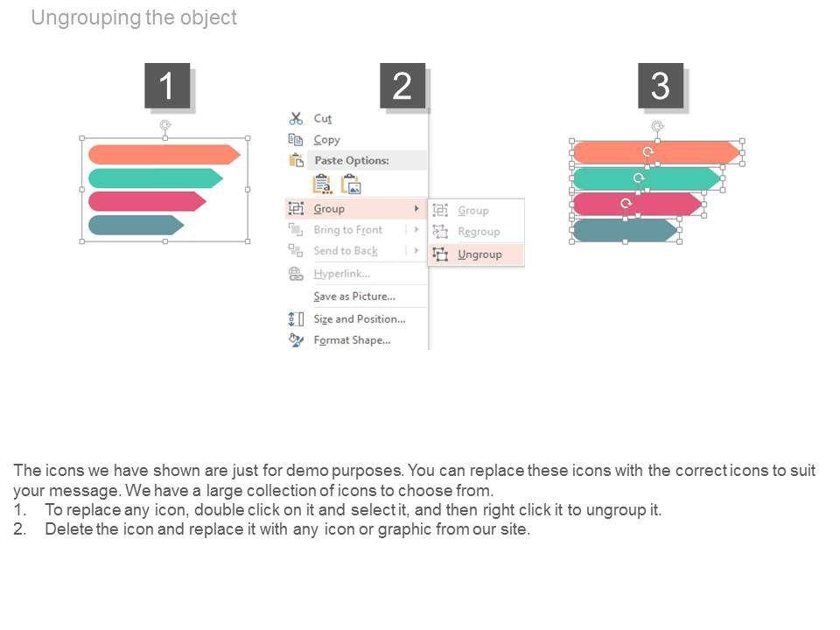Click the number 3 step badge

pos(661,86)
